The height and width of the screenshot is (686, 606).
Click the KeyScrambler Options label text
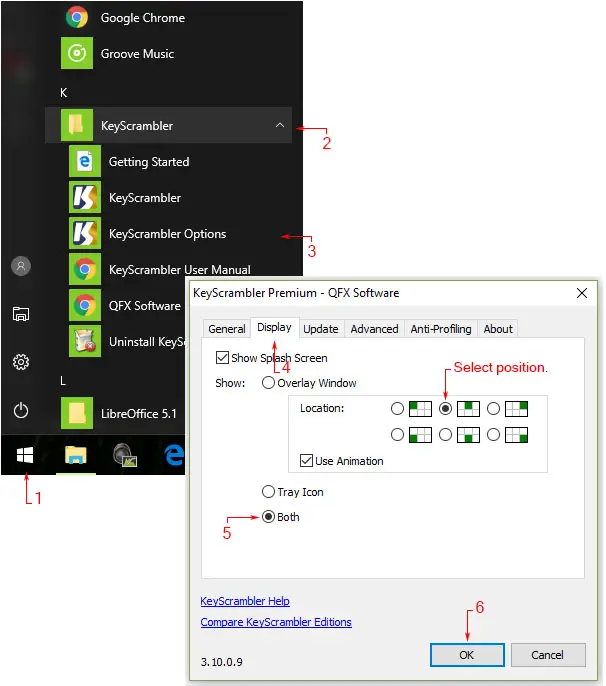tap(168, 234)
